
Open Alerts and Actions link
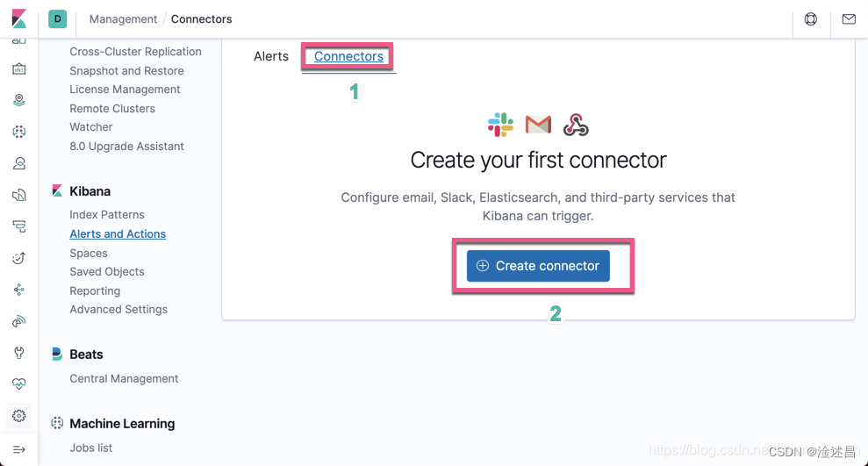pyautogui.click(x=118, y=234)
